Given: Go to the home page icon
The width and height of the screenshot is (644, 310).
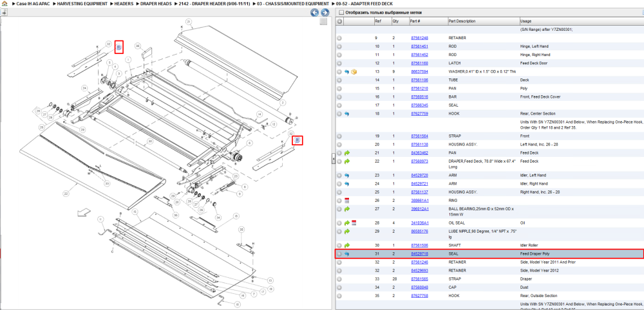Looking at the screenshot, I should 4,3.
